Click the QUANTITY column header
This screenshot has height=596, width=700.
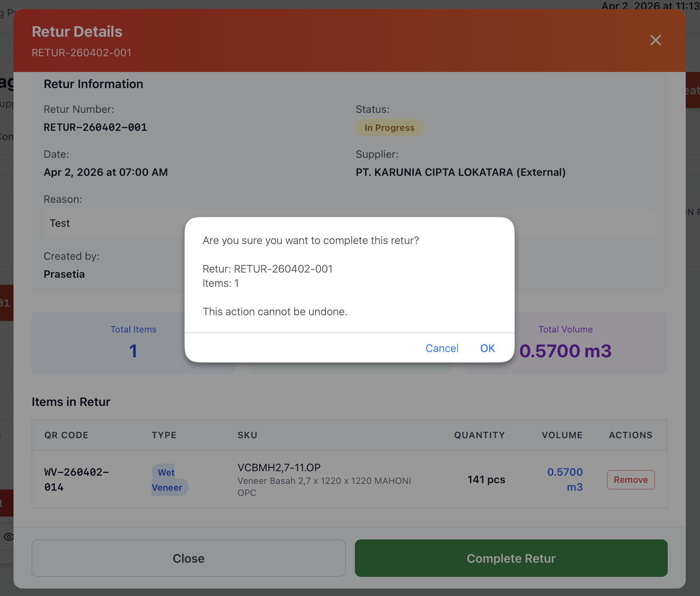pyautogui.click(x=479, y=435)
